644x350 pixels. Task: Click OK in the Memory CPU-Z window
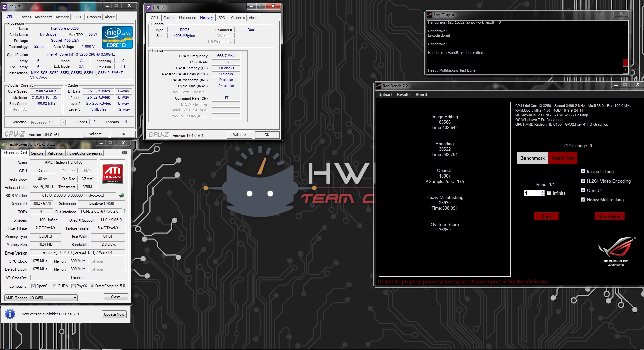point(267,135)
